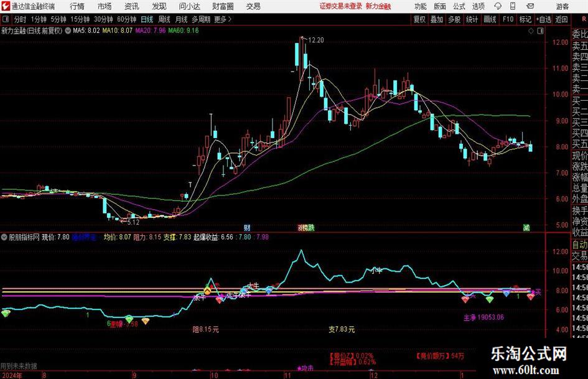This screenshot has height=379, width=588.
Task: Click the MA5: 8.02 label
Action: click(x=86, y=30)
